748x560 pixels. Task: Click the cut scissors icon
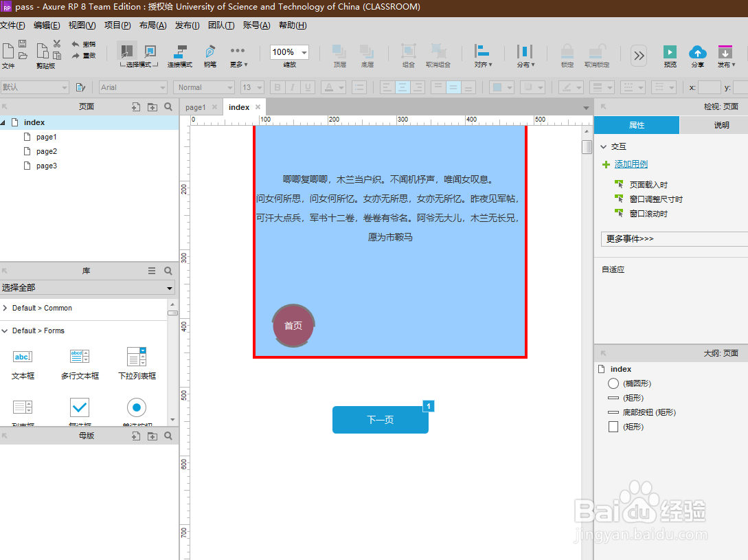pyautogui.click(x=57, y=44)
